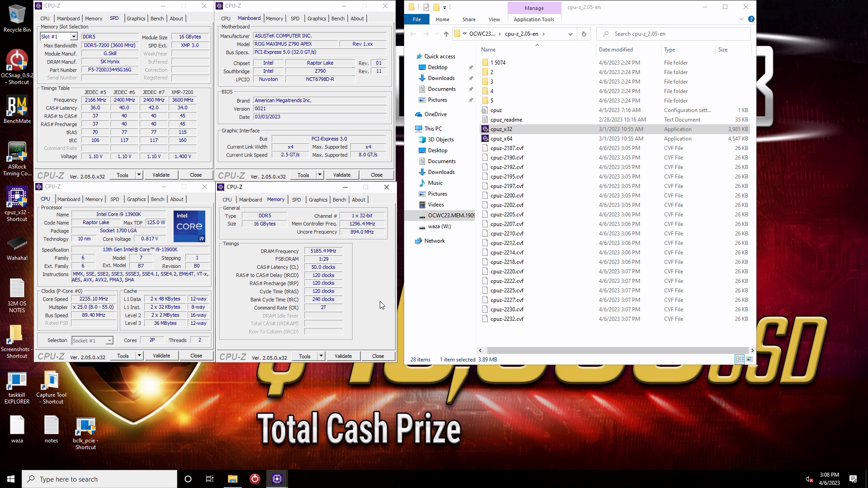The height and width of the screenshot is (488, 868).
Task: Open Tools dropdown arrow in Memory window
Action: 321,356
